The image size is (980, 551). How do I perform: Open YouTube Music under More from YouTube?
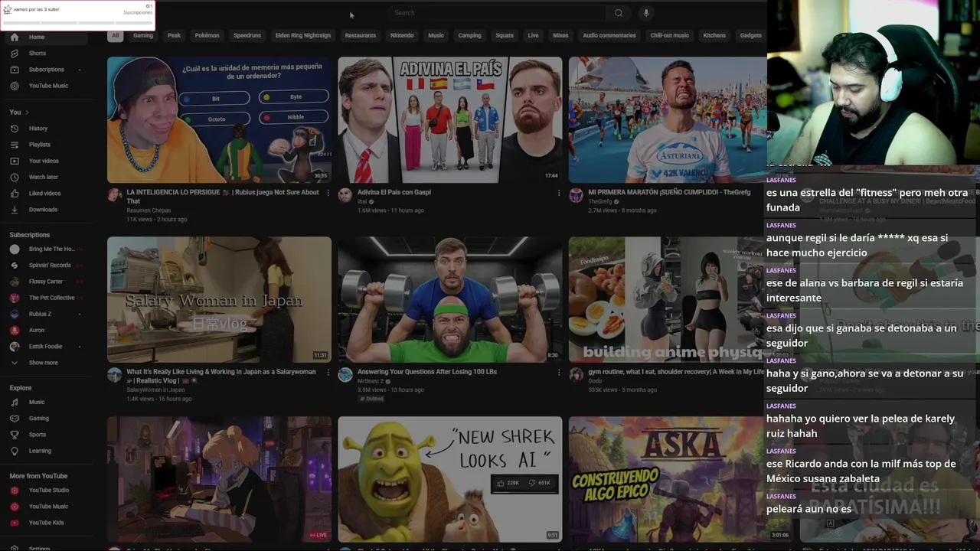[x=49, y=507]
